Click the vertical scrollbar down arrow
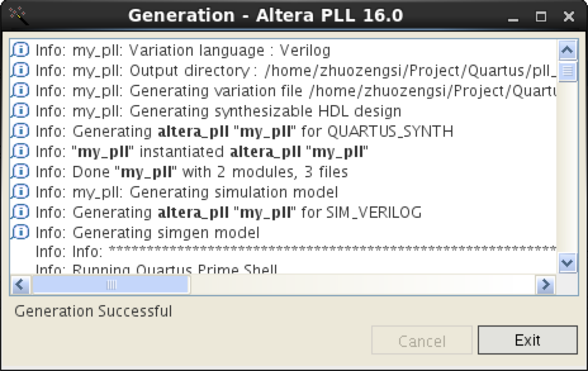The image size is (588, 371). (567, 263)
